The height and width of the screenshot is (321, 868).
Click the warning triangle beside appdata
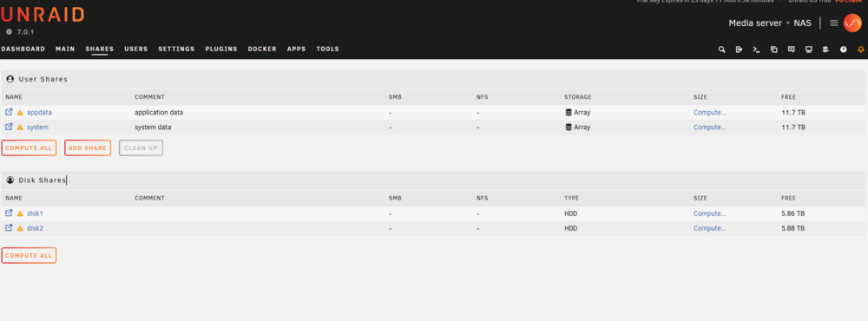point(21,113)
